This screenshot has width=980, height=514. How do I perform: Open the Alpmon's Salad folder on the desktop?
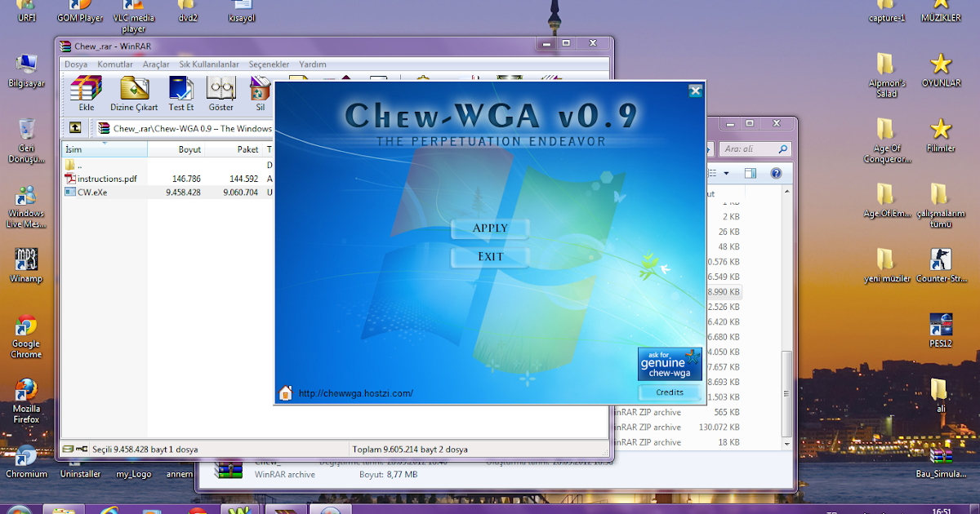tap(886, 75)
